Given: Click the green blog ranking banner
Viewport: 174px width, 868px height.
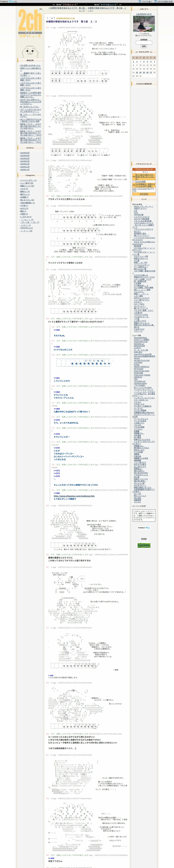Looking at the screenshot, I should [x=144, y=545].
